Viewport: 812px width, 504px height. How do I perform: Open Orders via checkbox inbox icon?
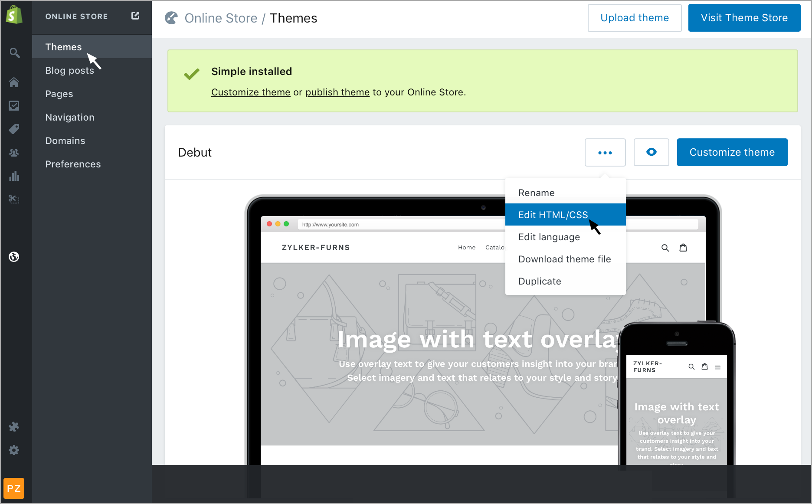click(x=14, y=106)
